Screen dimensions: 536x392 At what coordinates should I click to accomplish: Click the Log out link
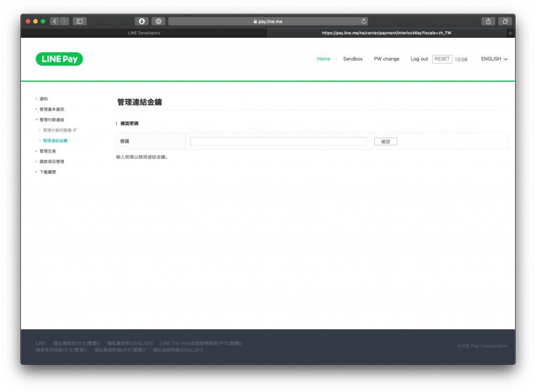tap(419, 59)
